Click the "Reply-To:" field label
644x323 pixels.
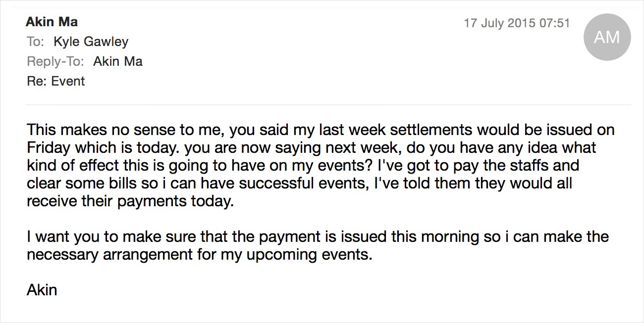55,62
